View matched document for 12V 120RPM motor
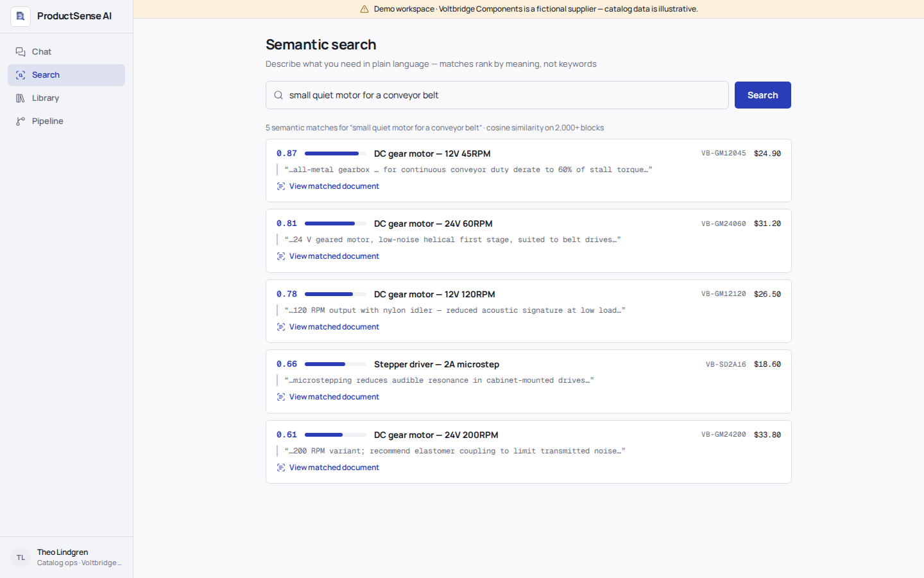Viewport: 924px width, 578px height. (x=328, y=327)
